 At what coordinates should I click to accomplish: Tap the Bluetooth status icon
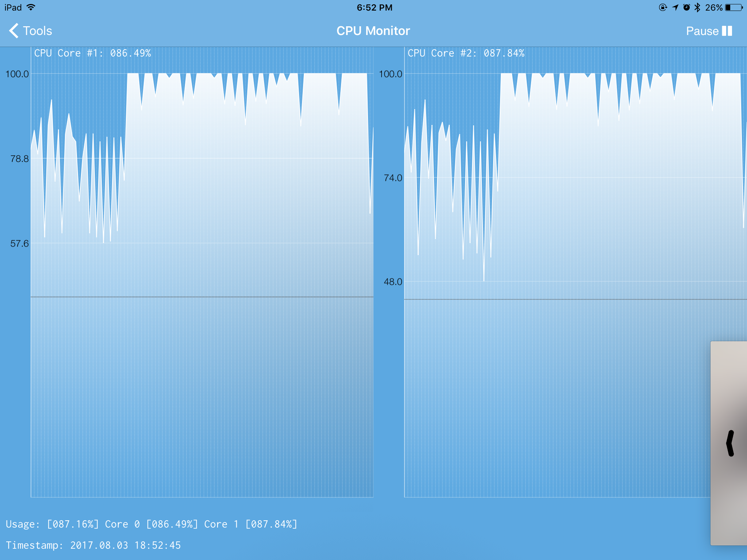tap(697, 7)
